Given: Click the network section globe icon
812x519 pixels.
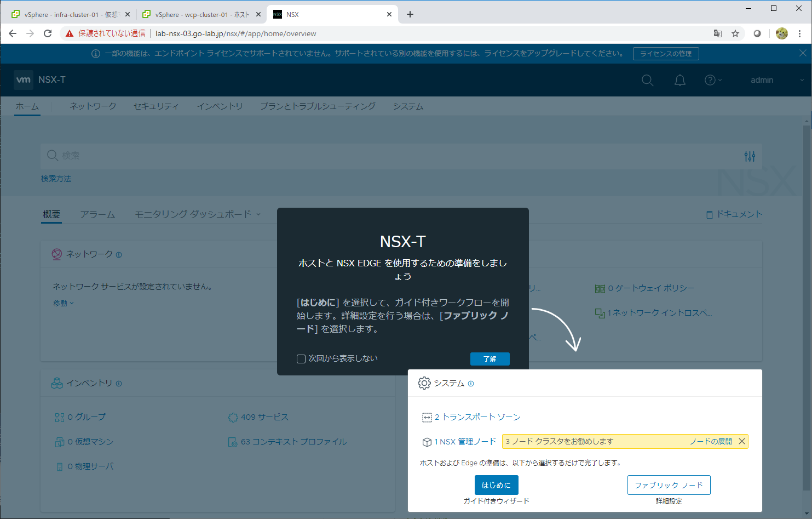Looking at the screenshot, I should coord(57,254).
